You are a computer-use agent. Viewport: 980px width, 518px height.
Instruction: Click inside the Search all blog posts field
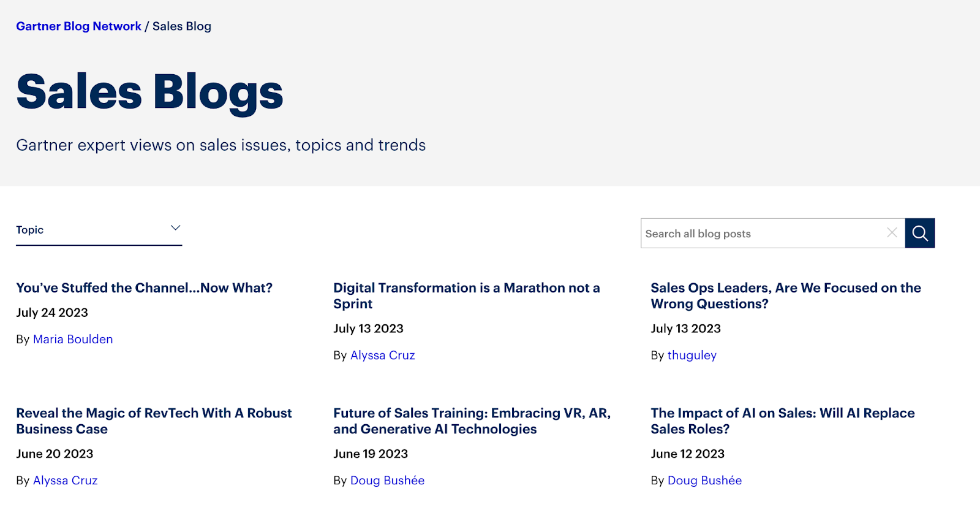pos(759,234)
